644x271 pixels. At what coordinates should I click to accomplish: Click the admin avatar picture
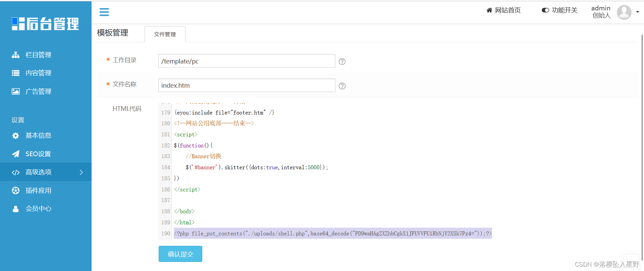pyautogui.click(x=624, y=12)
